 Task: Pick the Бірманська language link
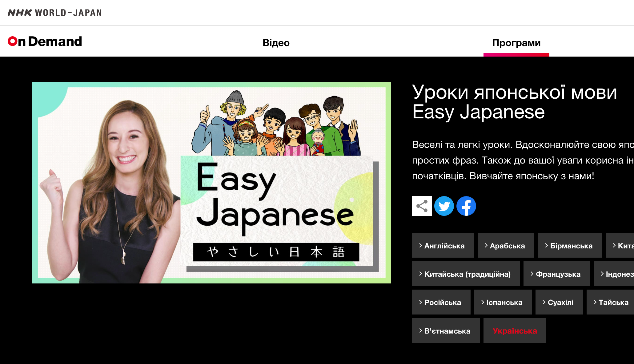pos(569,246)
